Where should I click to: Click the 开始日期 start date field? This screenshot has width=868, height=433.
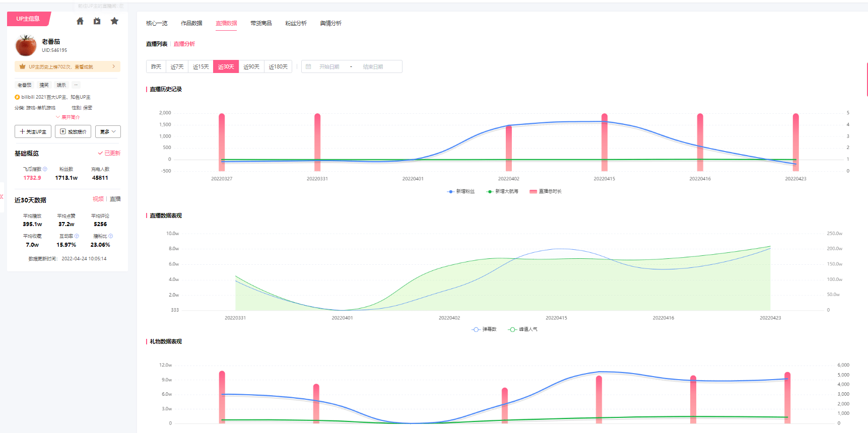tap(329, 66)
